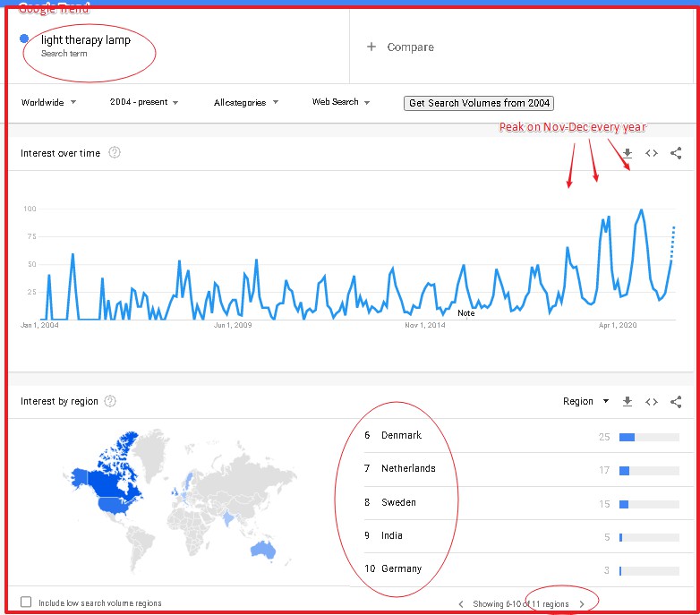Open embed code for Interest by region
This screenshot has width=700, height=615.
point(652,402)
